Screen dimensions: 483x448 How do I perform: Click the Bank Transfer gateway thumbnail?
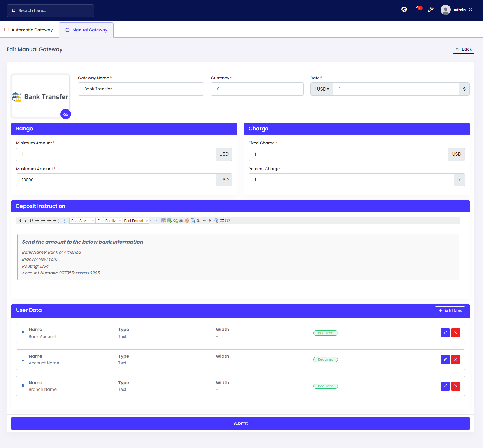(x=40, y=96)
